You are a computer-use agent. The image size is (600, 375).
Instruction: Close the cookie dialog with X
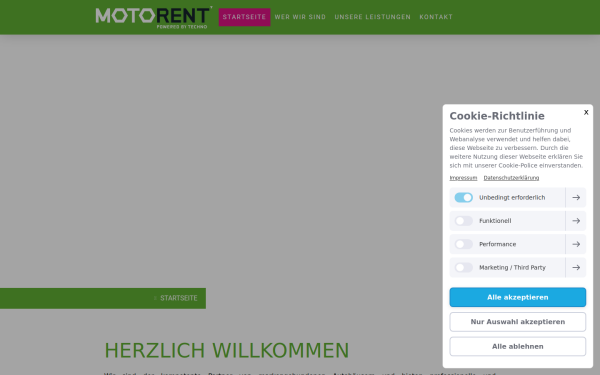pos(586,112)
